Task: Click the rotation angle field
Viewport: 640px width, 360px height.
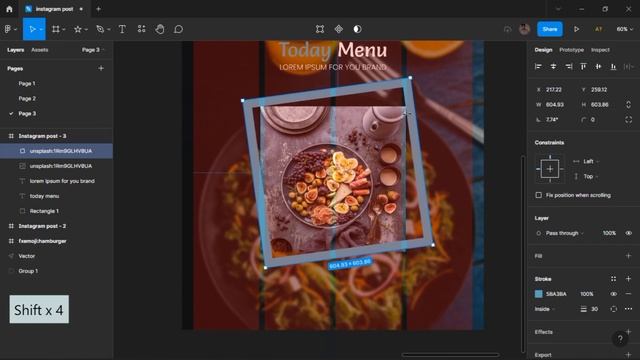Action: click(x=552, y=120)
